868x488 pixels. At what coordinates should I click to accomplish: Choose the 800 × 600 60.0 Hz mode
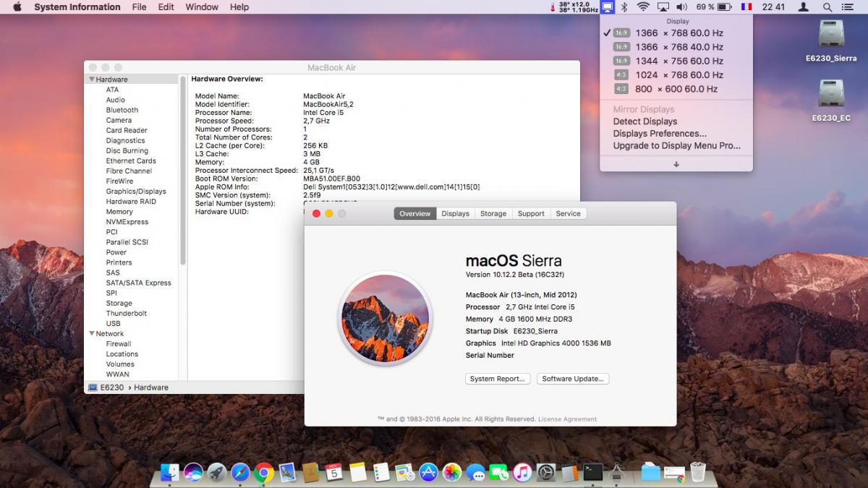676,89
